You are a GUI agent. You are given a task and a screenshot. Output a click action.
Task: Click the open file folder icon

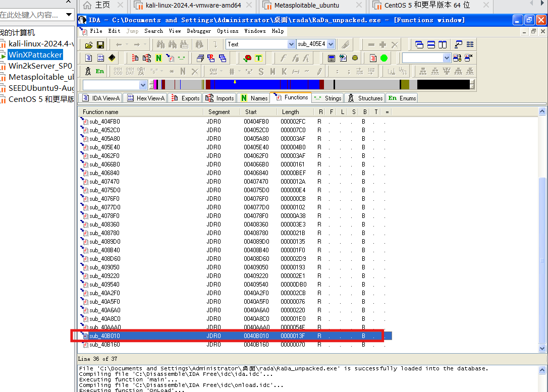tap(89, 45)
